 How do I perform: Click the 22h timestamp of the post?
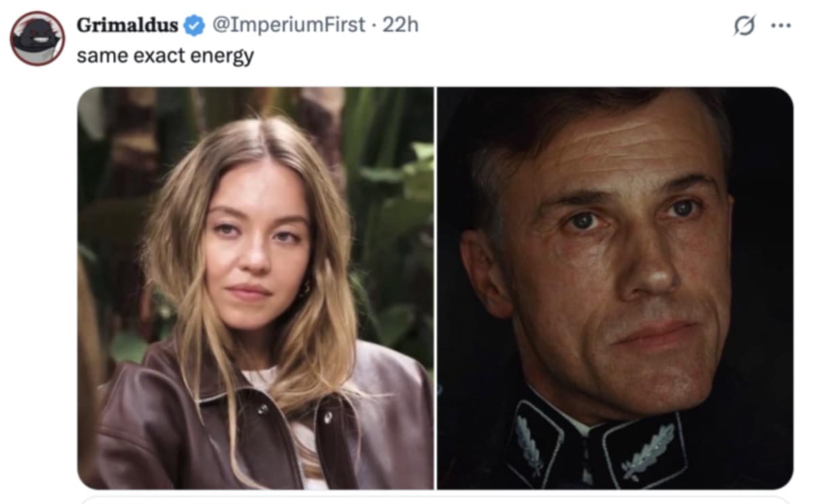click(x=400, y=25)
